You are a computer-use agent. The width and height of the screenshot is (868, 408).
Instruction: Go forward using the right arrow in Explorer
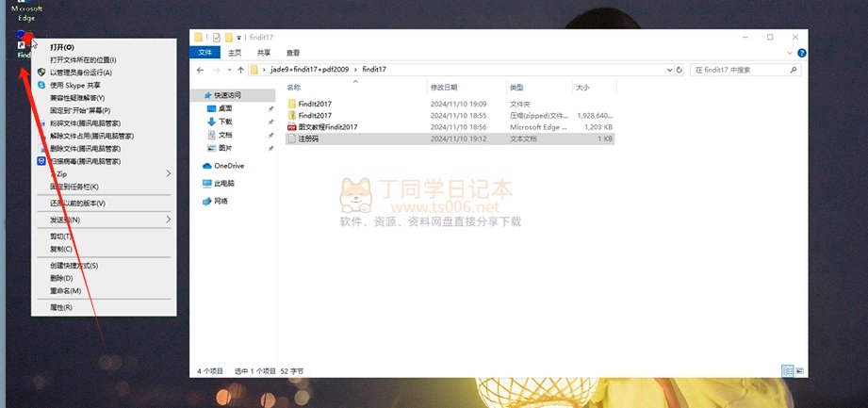click(217, 70)
